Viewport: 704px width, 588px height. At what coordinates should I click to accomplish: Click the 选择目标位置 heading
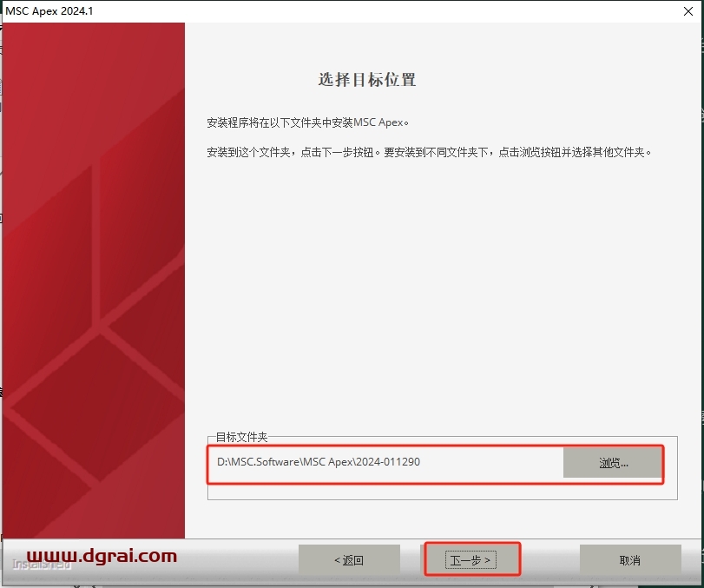[x=367, y=80]
